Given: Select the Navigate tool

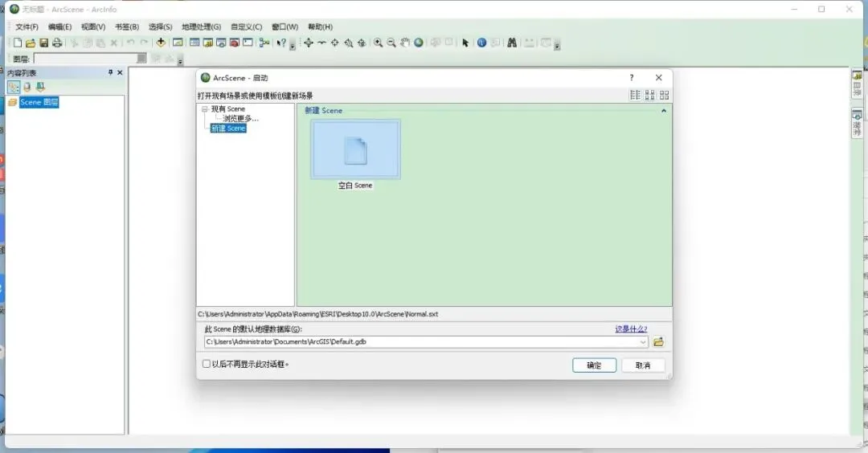Looking at the screenshot, I should point(309,43).
